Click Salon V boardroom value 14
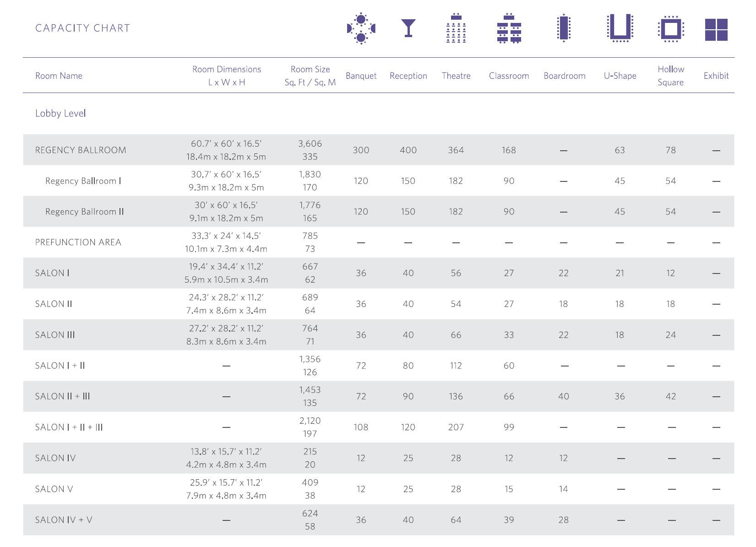The height and width of the screenshot is (547, 756). tap(564, 489)
